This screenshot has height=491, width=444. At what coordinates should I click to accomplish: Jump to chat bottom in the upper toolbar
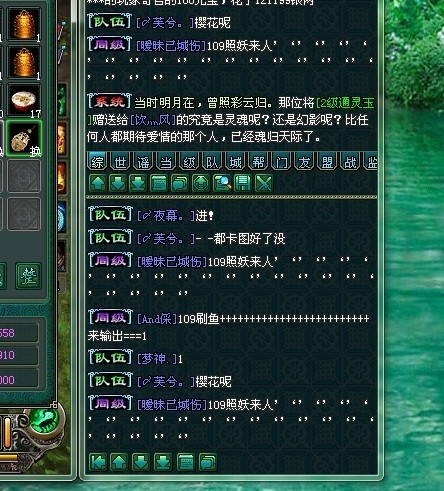[x=138, y=183]
